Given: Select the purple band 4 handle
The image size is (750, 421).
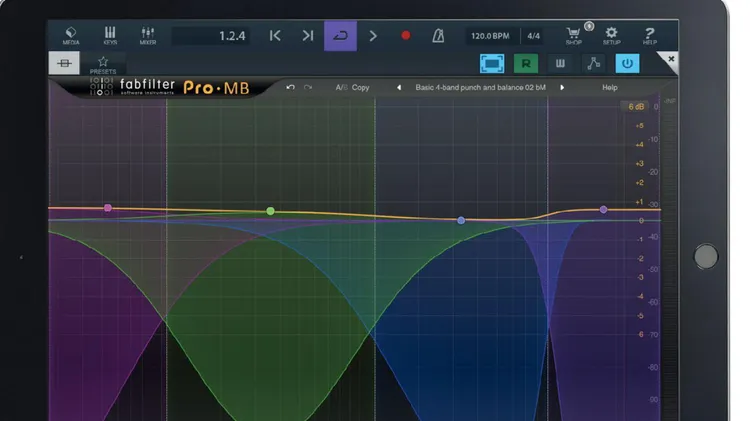Looking at the screenshot, I should click(604, 210).
